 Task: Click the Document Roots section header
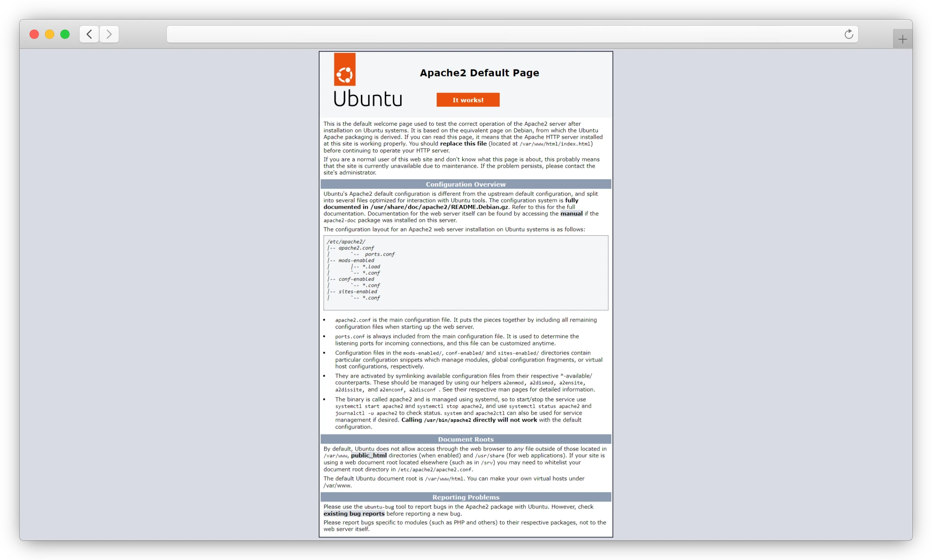[x=465, y=439]
